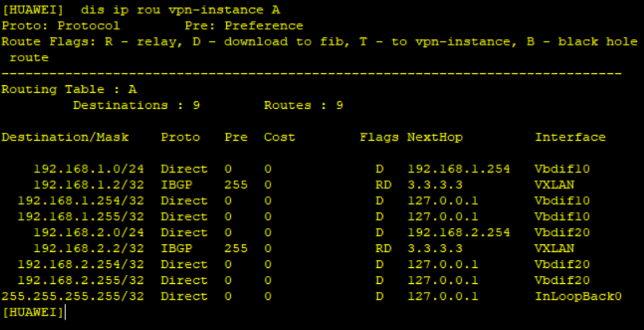Viewport: 644px width, 330px height.
Task: Click the Flags column header
Action: pos(379,138)
